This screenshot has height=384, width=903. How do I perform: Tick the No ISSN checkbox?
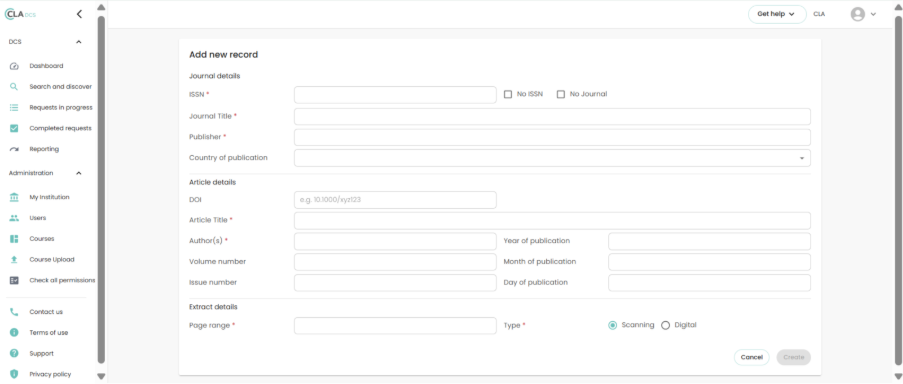(x=508, y=94)
